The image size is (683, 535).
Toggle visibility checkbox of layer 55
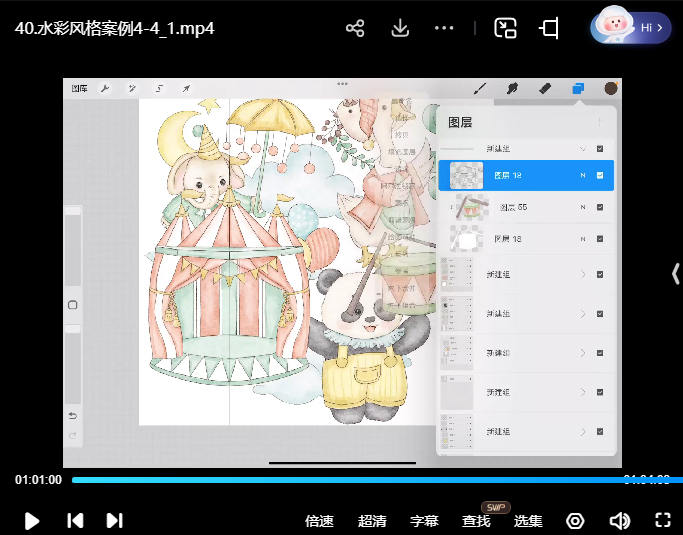600,207
